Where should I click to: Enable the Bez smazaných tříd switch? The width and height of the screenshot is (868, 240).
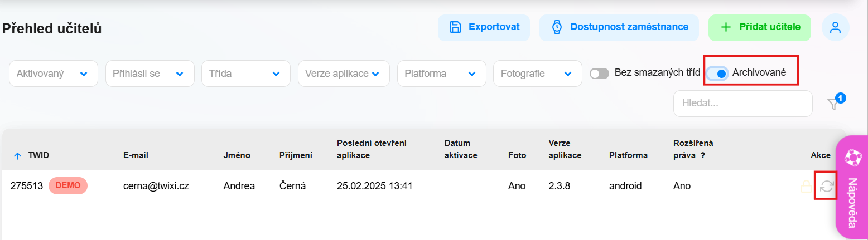[600, 74]
